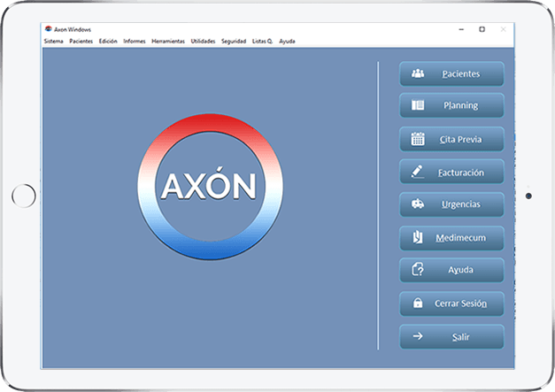Click the central AXÓN ring logo
555x392 pixels.
click(208, 186)
